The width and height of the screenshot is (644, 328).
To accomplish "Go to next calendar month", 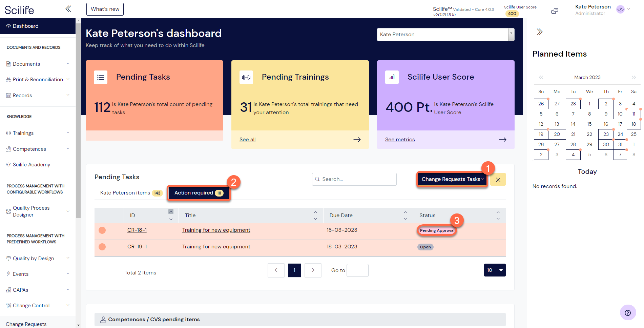I will [x=634, y=77].
